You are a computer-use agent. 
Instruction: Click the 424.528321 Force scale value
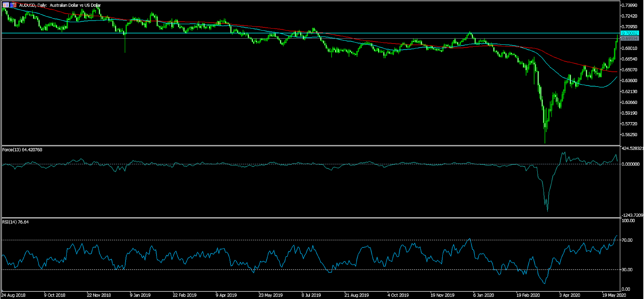(632, 149)
